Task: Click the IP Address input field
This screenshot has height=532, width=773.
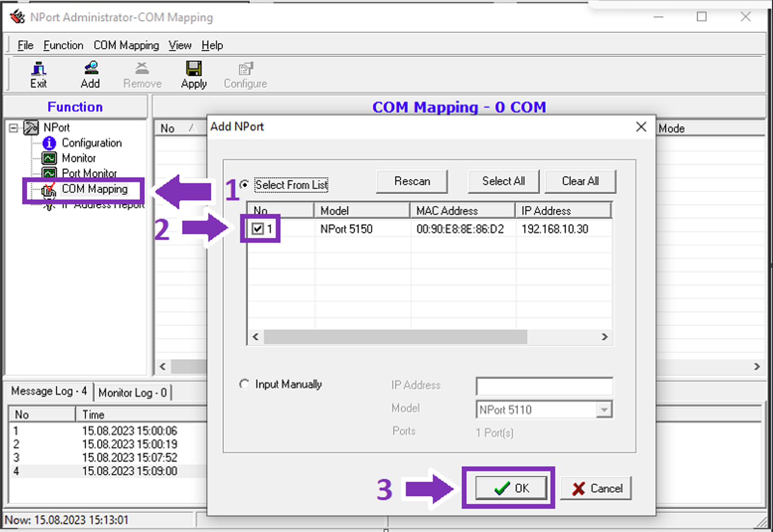Action: pyautogui.click(x=544, y=386)
